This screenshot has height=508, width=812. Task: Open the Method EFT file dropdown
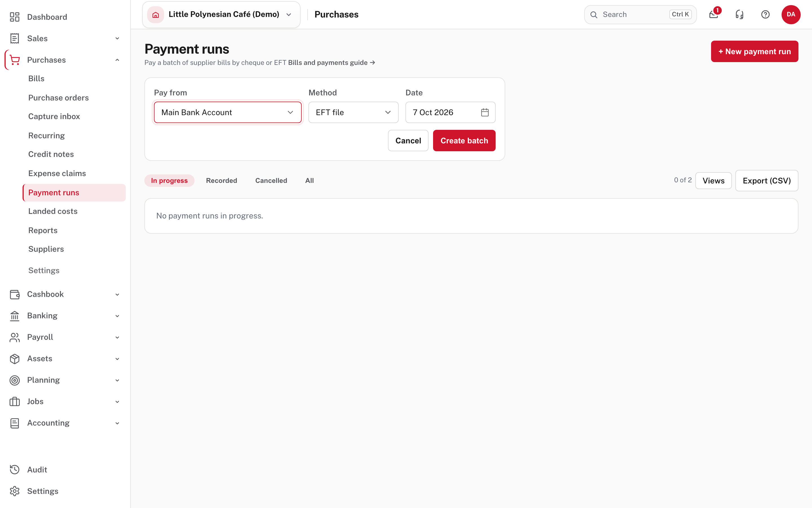click(353, 112)
